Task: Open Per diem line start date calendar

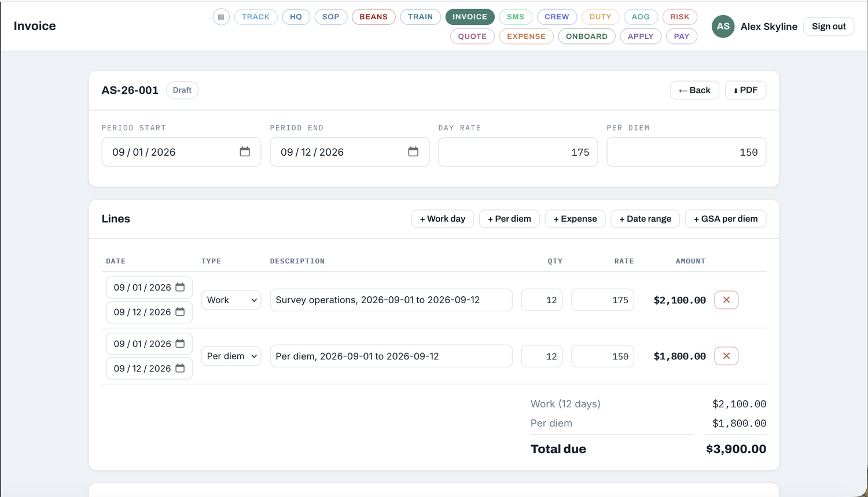Action: [180, 343]
